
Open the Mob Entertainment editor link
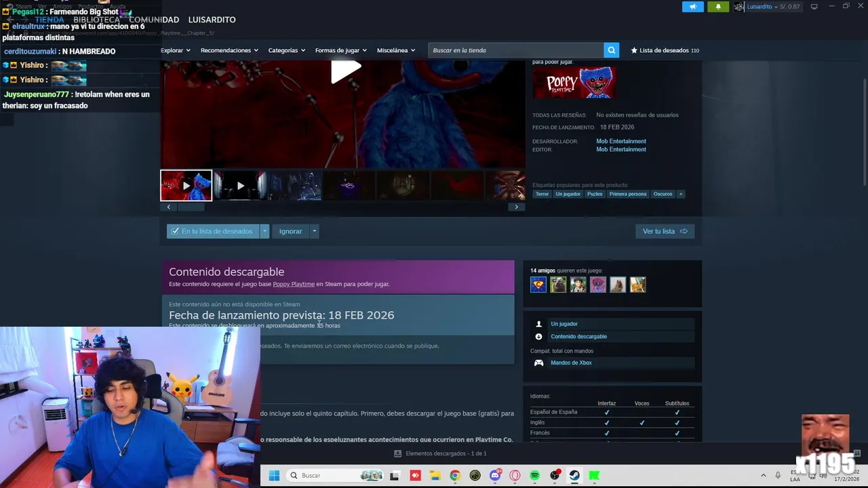(621, 149)
